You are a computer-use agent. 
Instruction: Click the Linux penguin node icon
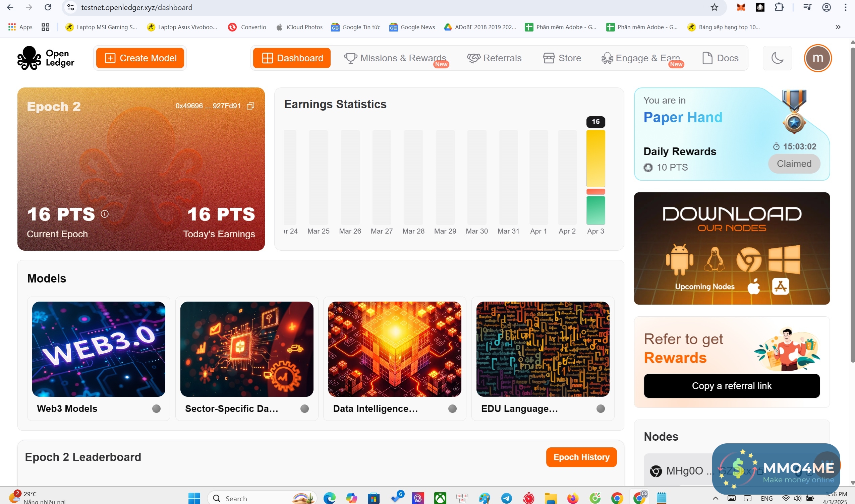(x=714, y=259)
